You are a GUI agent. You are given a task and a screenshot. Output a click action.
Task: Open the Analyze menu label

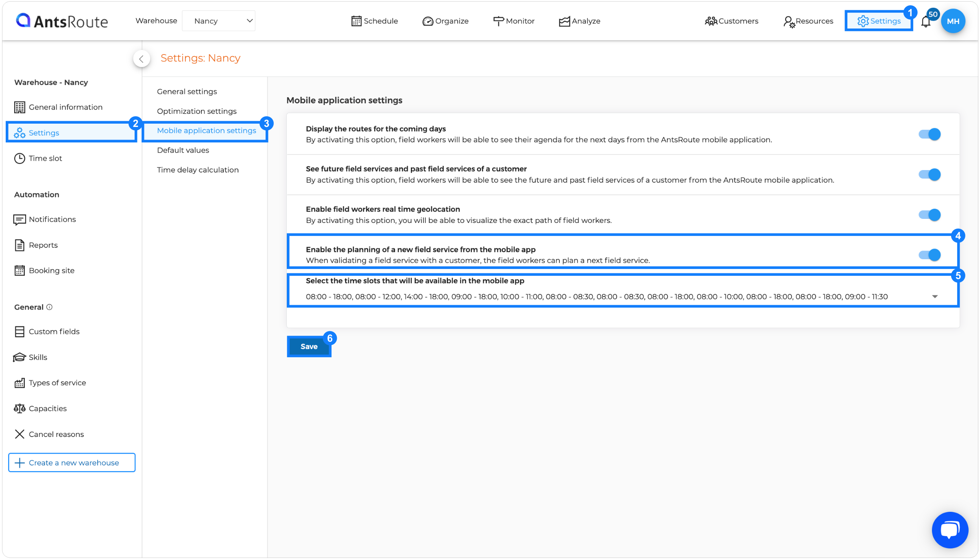[x=586, y=21]
